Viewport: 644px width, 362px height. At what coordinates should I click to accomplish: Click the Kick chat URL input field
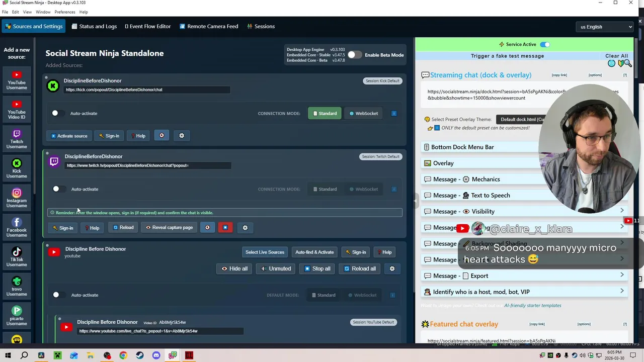pyautogui.click(x=147, y=90)
